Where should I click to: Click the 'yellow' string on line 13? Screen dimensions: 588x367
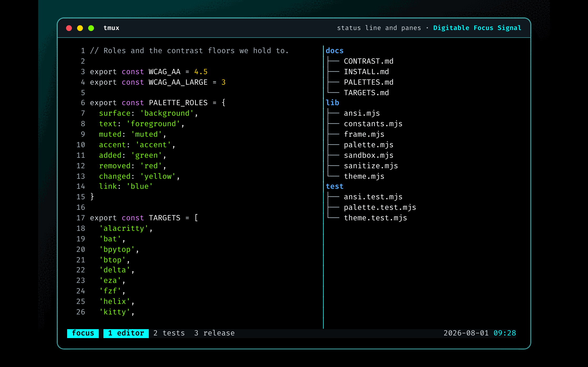click(158, 176)
